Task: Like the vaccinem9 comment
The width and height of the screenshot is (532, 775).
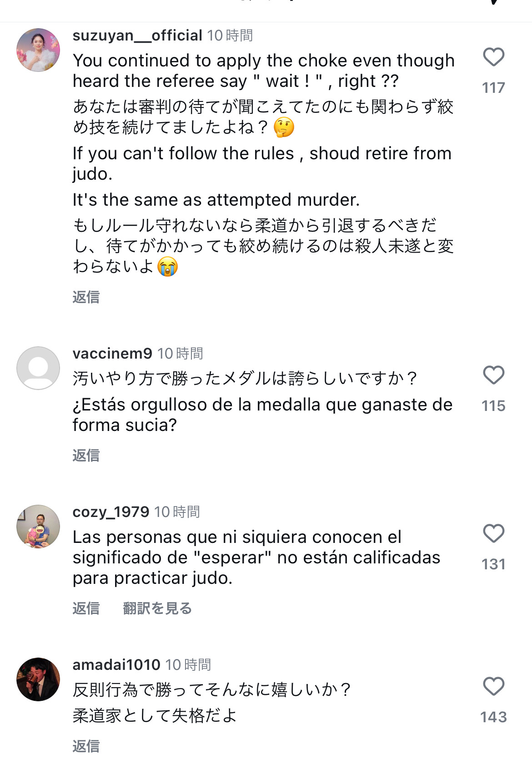Action: 493,375
